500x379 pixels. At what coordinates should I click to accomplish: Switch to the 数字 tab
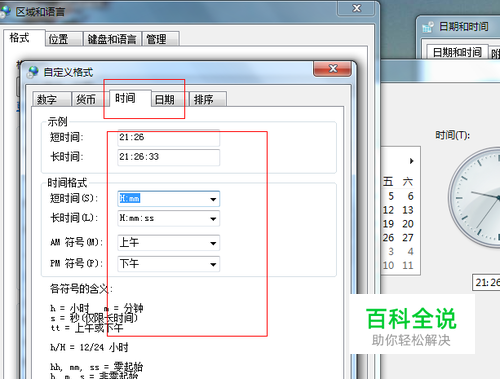[x=52, y=99]
